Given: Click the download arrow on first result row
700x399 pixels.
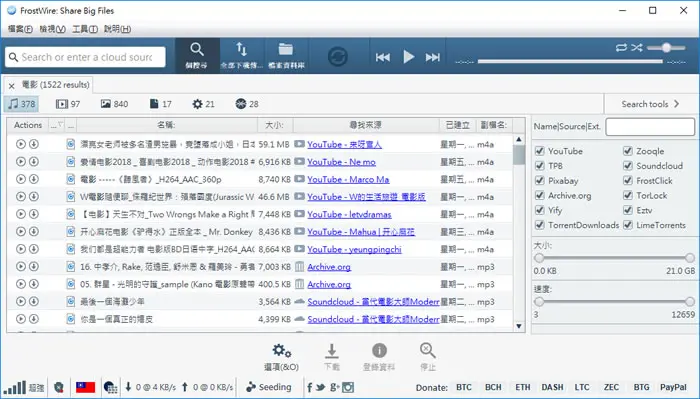Looking at the screenshot, I should tap(34, 144).
